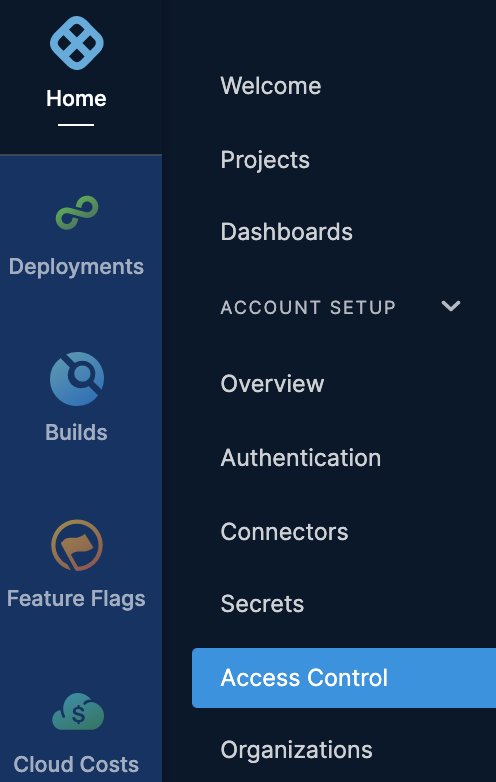Go to the Welcome page
Viewport: 496px width, 782px height.
[x=271, y=86]
